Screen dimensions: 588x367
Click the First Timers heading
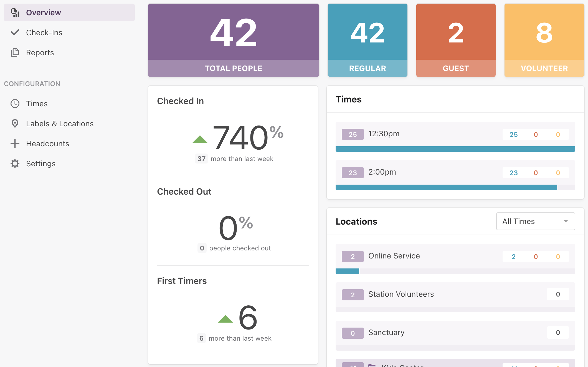pyautogui.click(x=182, y=281)
